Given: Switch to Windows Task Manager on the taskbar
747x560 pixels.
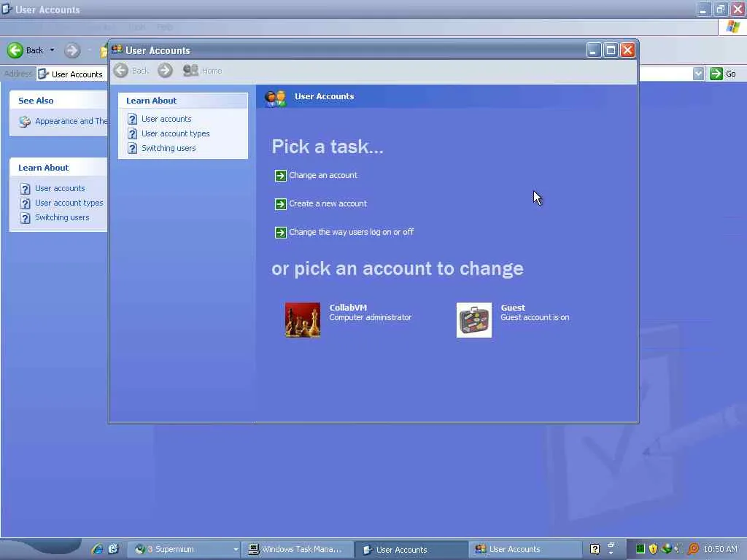Looking at the screenshot, I should tap(298, 549).
